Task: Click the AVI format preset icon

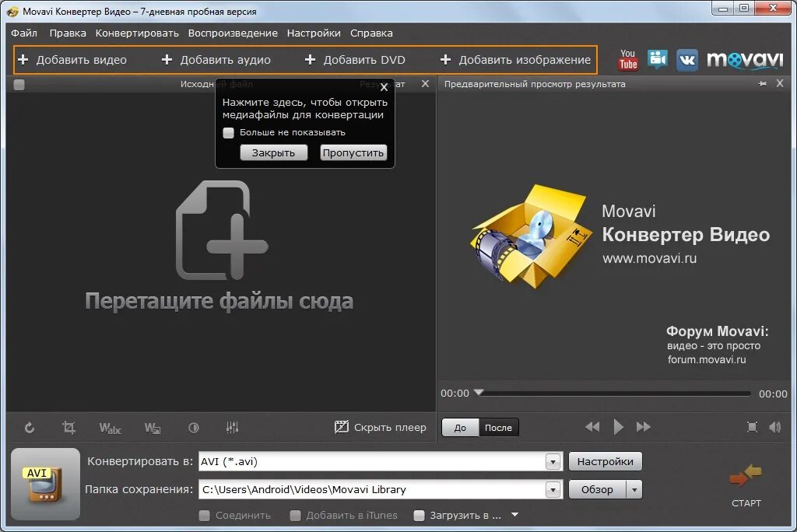Action: pos(45,484)
